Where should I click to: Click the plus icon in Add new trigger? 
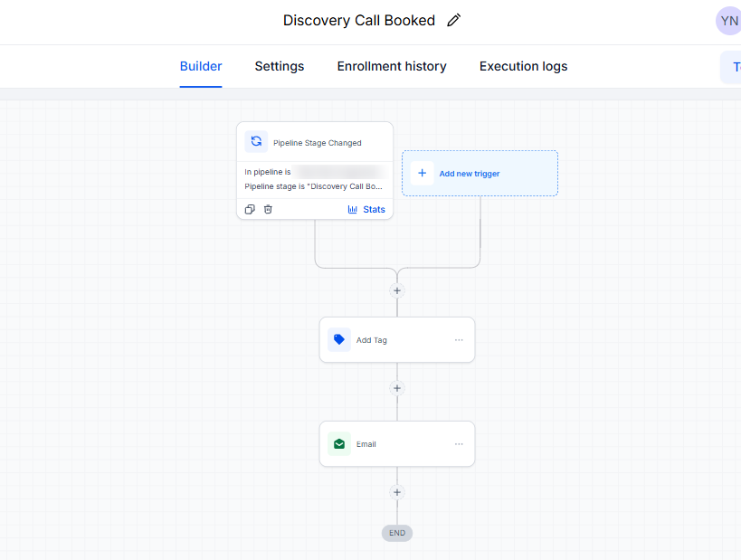point(422,173)
